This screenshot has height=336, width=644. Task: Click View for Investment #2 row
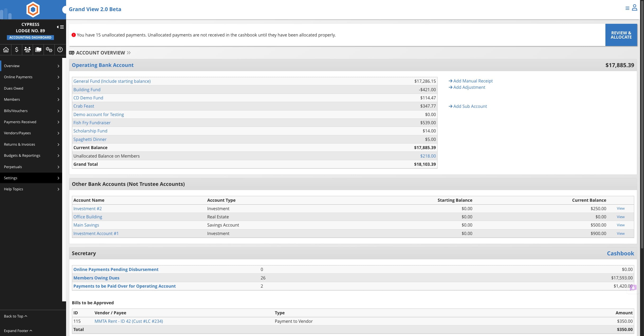[620, 208]
